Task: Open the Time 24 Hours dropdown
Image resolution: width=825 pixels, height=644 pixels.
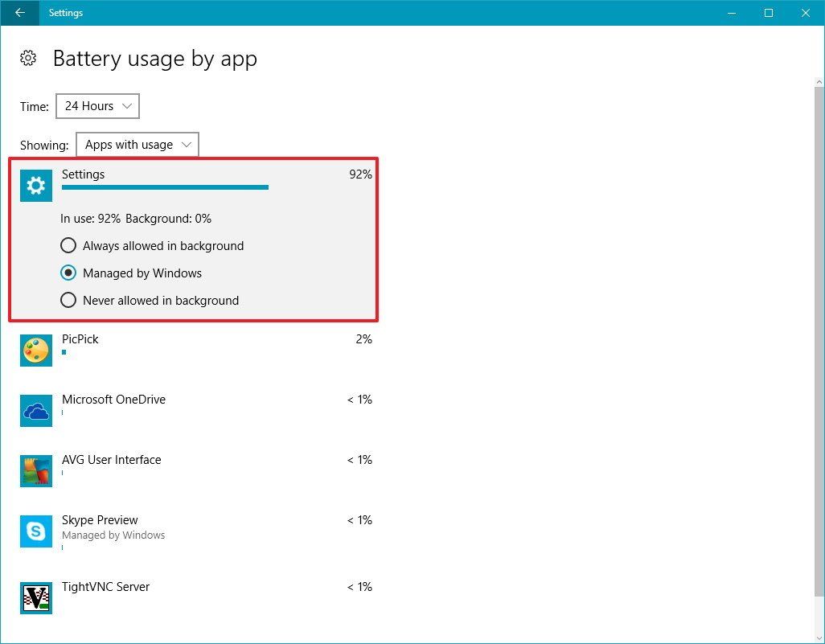Action: pyautogui.click(x=97, y=105)
